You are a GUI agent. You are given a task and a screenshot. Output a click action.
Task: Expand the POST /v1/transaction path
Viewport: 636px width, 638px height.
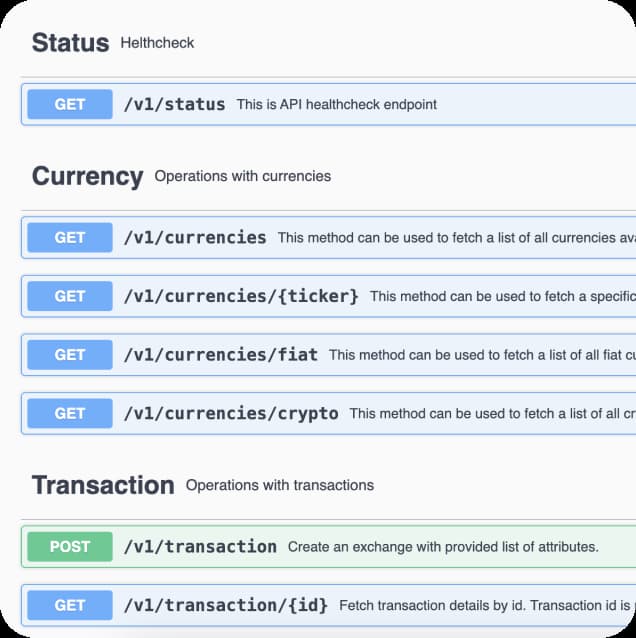tap(200, 547)
